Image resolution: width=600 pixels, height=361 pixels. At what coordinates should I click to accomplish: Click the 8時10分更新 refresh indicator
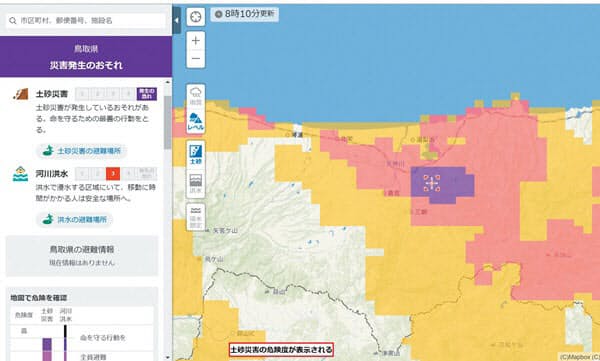[x=245, y=14]
